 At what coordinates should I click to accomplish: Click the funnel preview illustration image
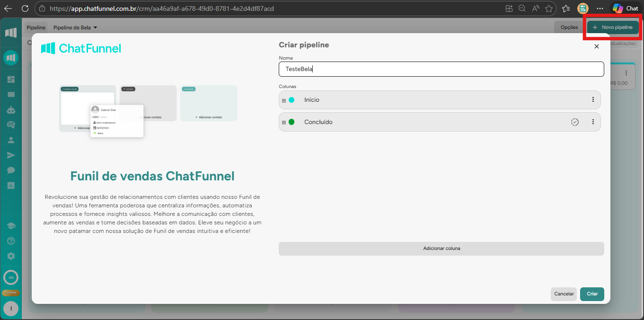pos(148,112)
